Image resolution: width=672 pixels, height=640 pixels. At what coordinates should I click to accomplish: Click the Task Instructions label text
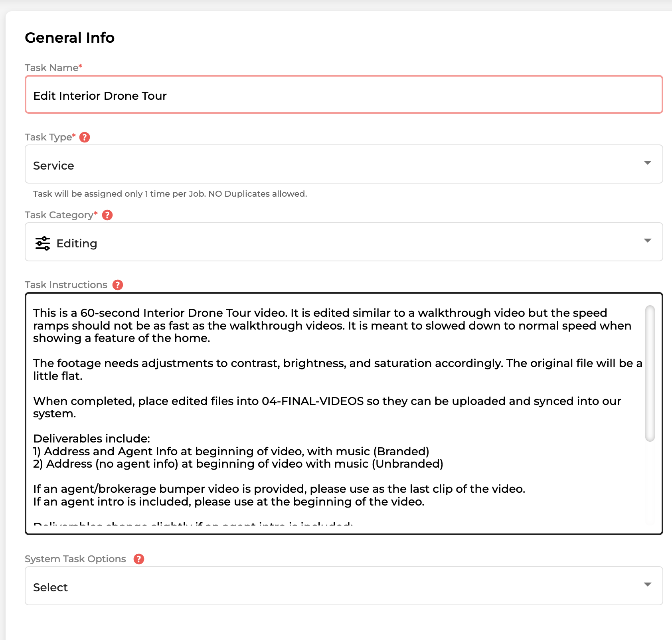66,285
